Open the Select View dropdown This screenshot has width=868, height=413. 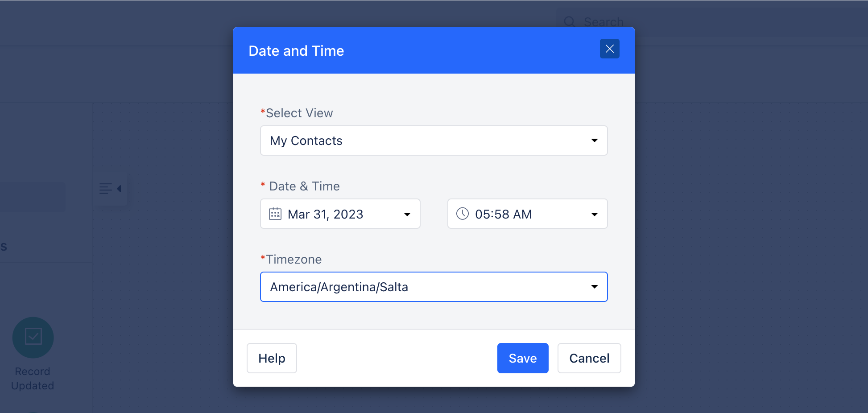[434, 140]
